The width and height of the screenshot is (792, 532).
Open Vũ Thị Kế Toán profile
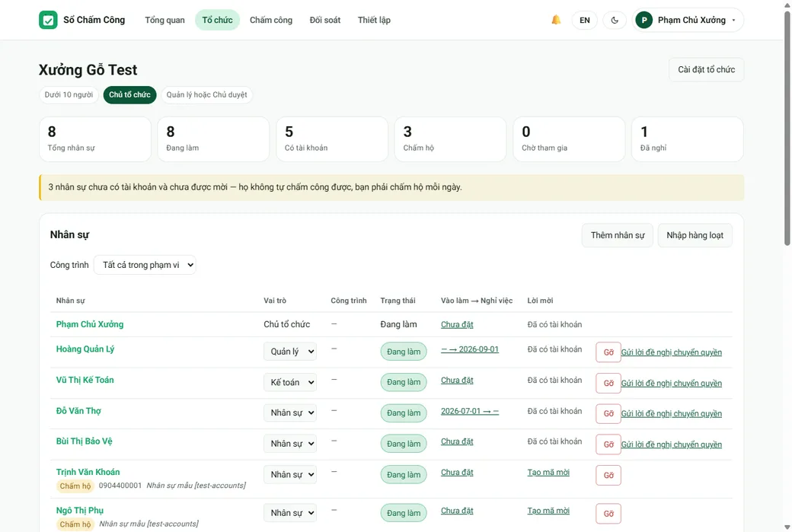pyautogui.click(x=85, y=380)
